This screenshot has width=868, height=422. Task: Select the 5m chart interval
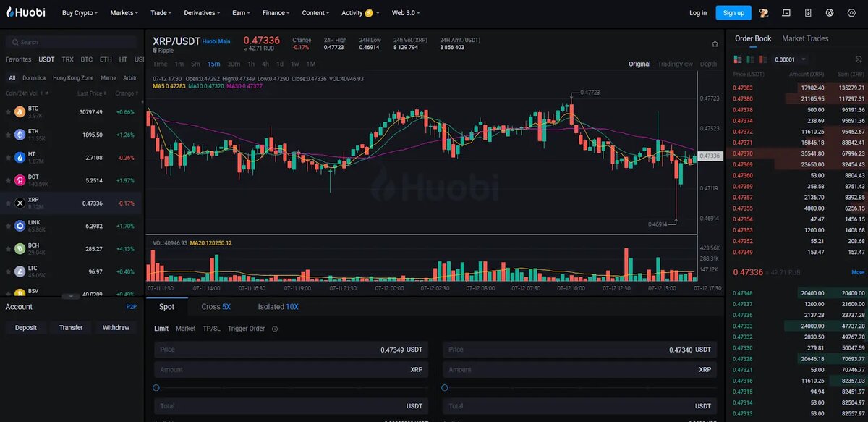point(195,64)
